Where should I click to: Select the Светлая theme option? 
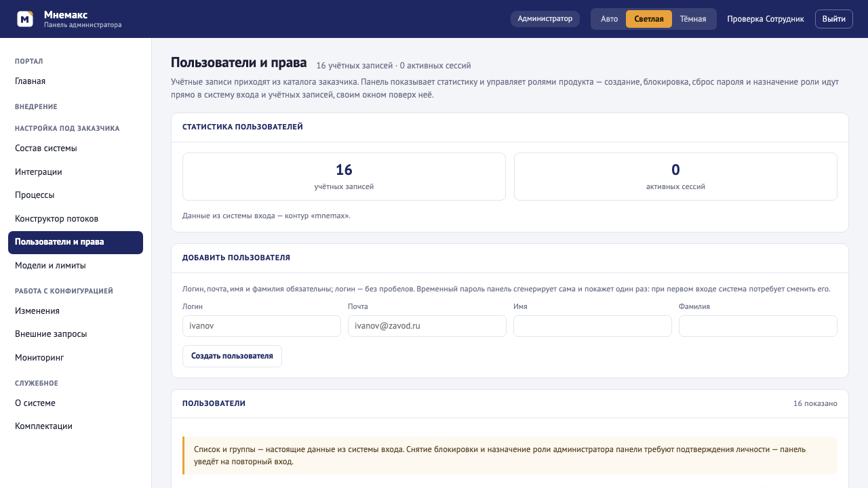pyautogui.click(x=649, y=19)
